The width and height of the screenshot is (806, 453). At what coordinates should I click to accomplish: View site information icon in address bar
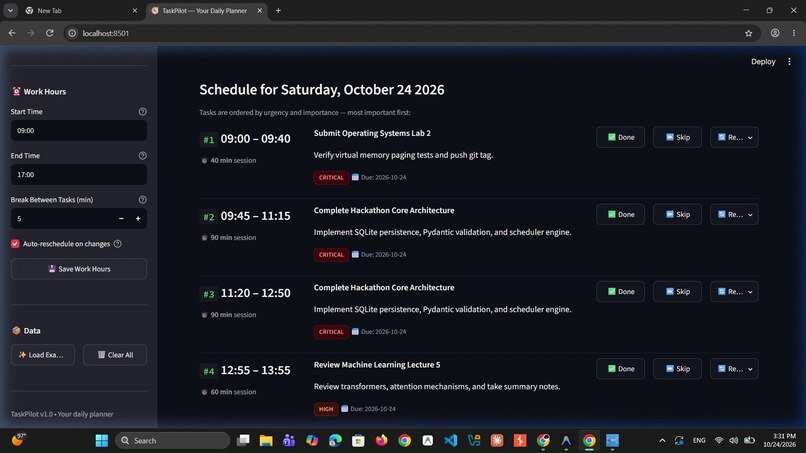tap(72, 33)
